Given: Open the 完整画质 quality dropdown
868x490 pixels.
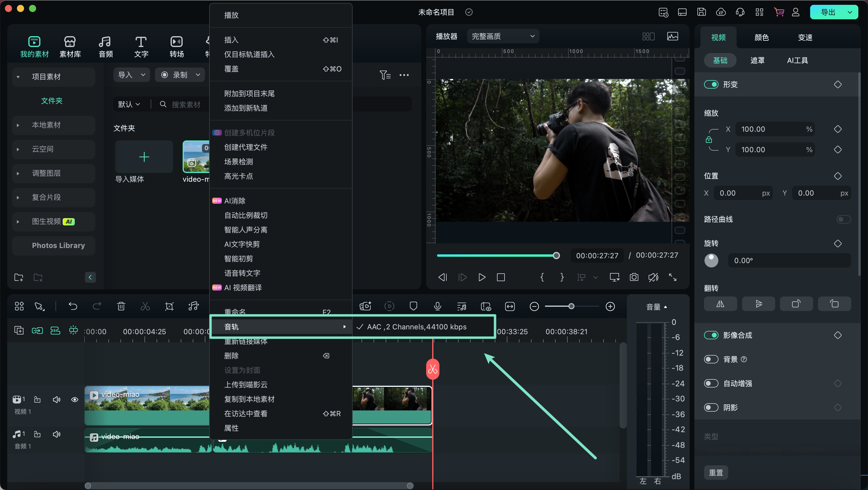Looking at the screenshot, I should coord(503,36).
